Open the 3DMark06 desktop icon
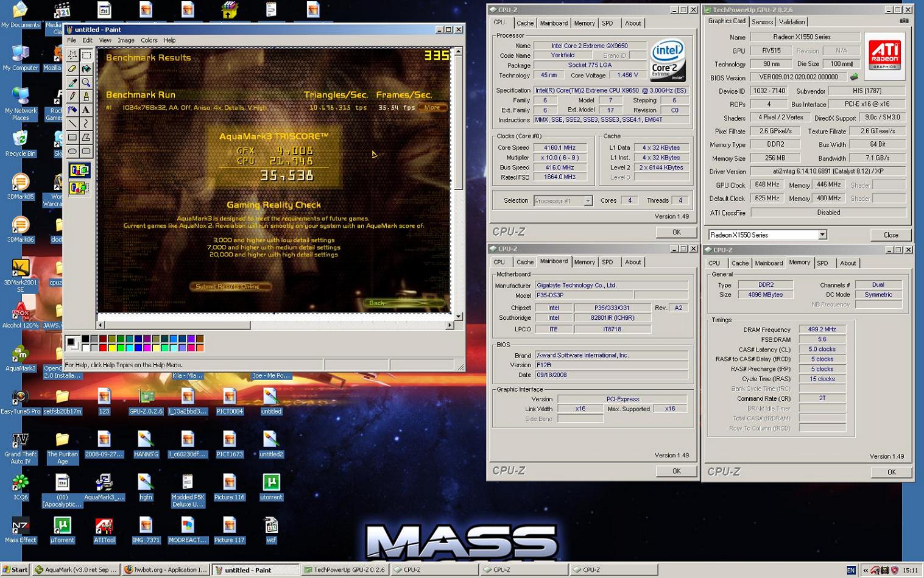 20,229
